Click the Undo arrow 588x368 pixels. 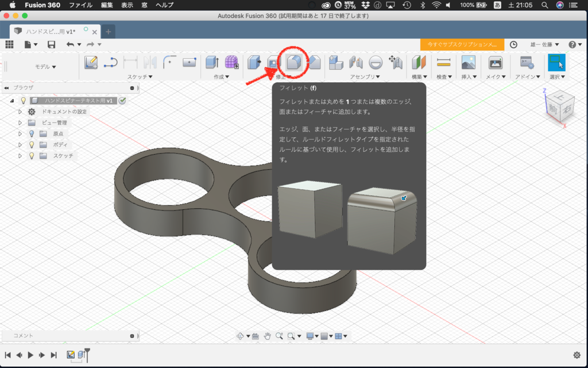click(x=71, y=44)
